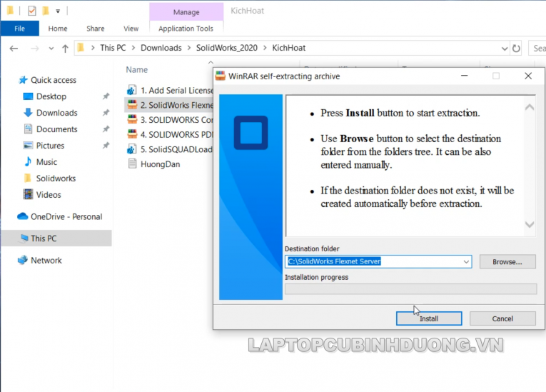This screenshot has width=546, height=392.
Task: Click the WinRAR icon in dialog title
Action: 221,76
